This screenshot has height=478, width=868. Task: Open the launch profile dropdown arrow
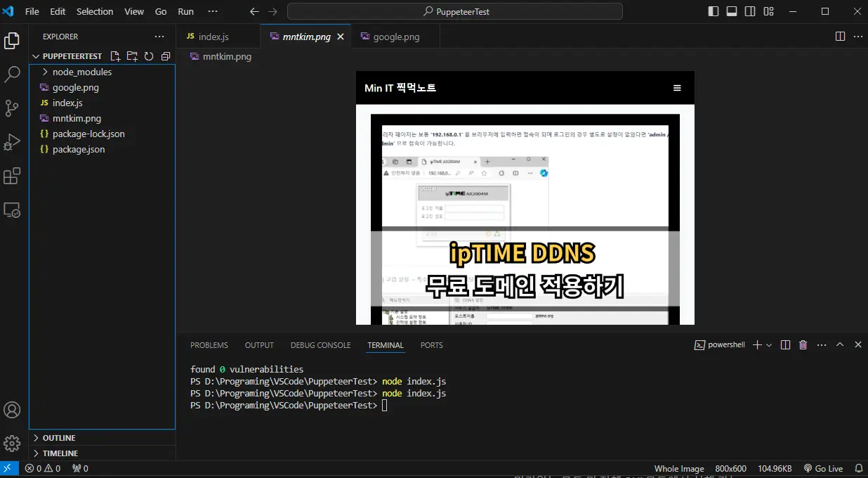tap(769, 345)
